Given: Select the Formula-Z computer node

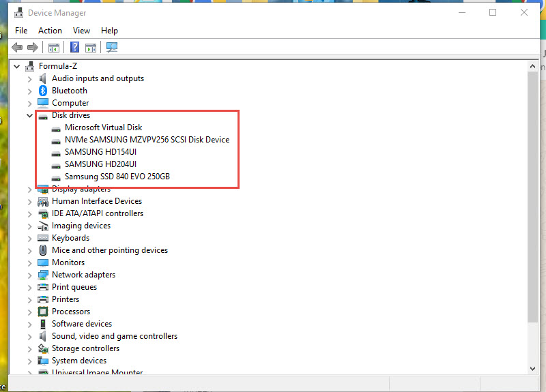Looking at the screenshot, I should click(x=58, y=66).
